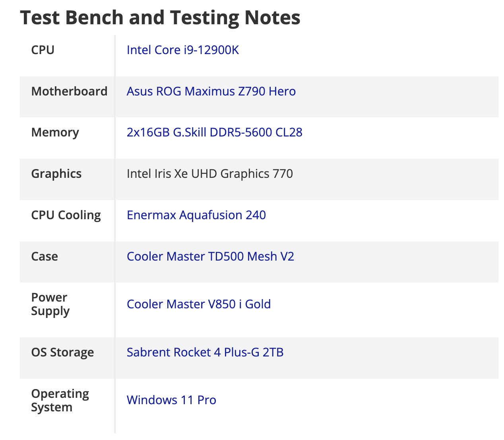Follow the Windows 11 Pro link
The image size is (504, 440).
pos(171,400)
